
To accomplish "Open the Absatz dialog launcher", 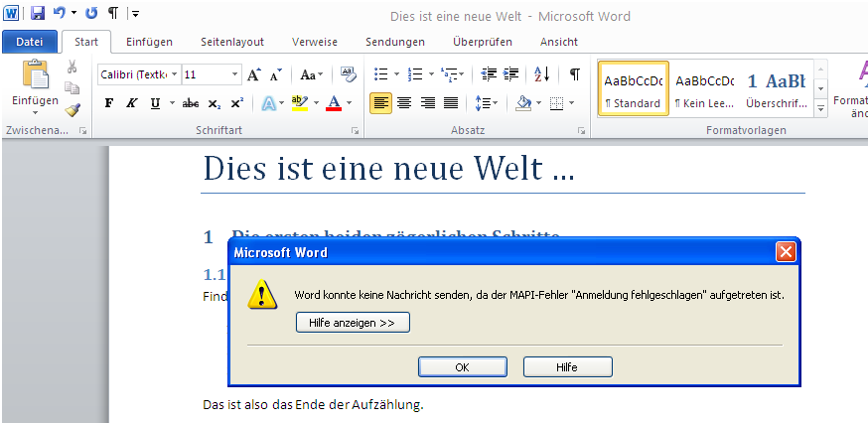I will (581, 131).
